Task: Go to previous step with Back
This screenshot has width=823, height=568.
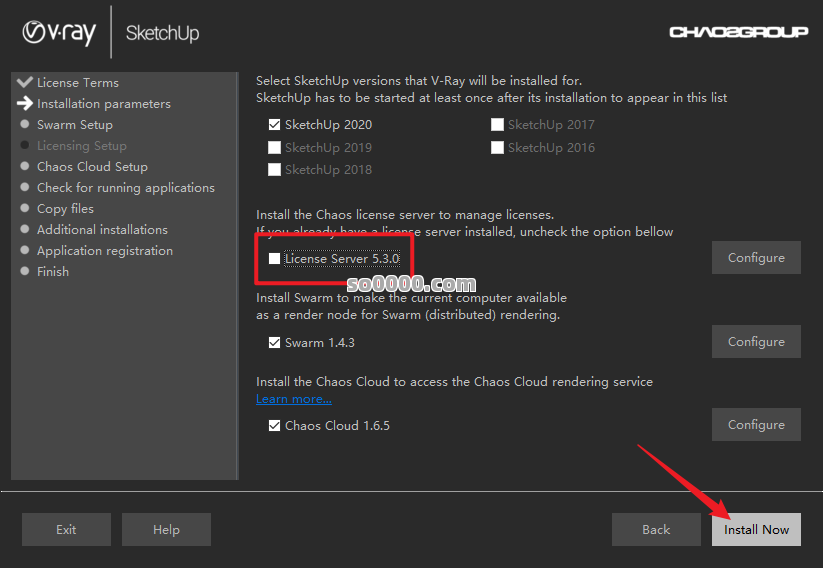Action: click(656, 530)
